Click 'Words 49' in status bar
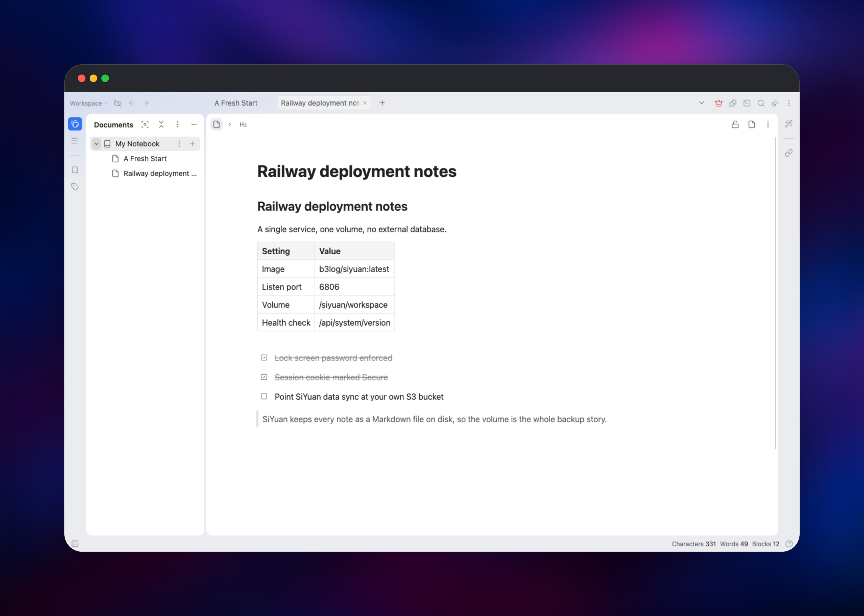This screenshot has height=616, width=864. pos(734,544)
